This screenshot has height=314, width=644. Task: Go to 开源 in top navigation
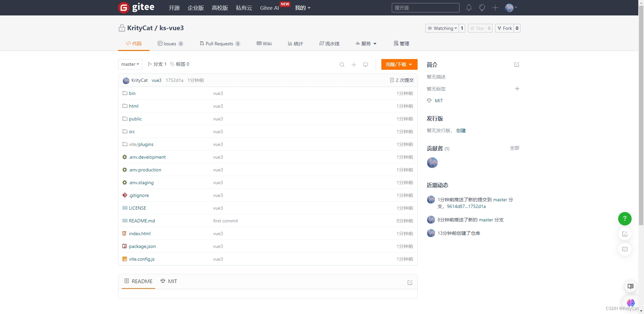click(174, 8)
